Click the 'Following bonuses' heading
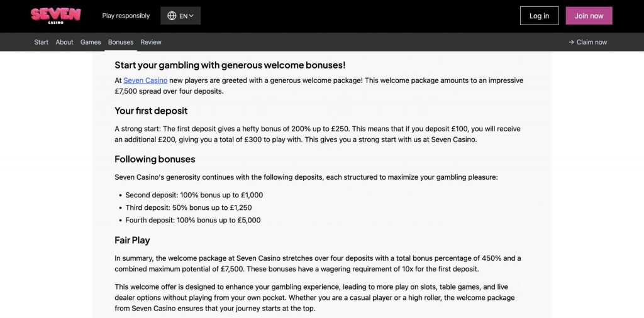Viewport: 644px width, 318px height. click(x=155, y=159)
